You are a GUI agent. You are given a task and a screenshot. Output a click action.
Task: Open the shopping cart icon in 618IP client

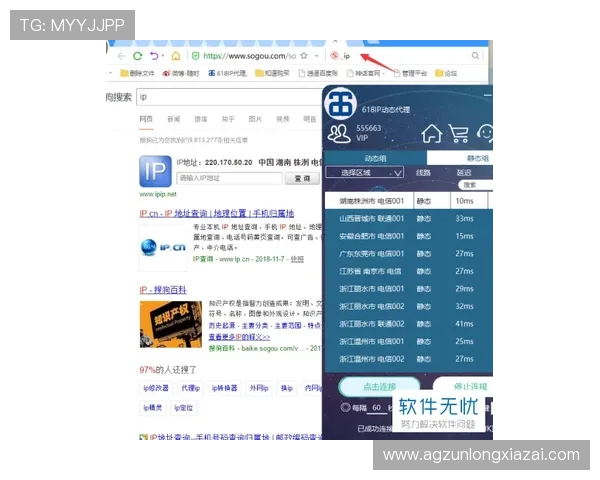(459, 134)
